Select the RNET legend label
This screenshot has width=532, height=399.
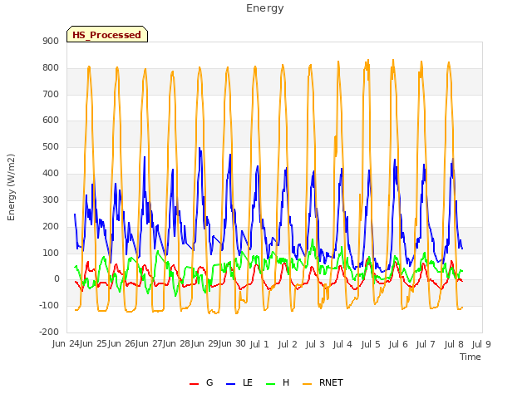tap(331, 382)
